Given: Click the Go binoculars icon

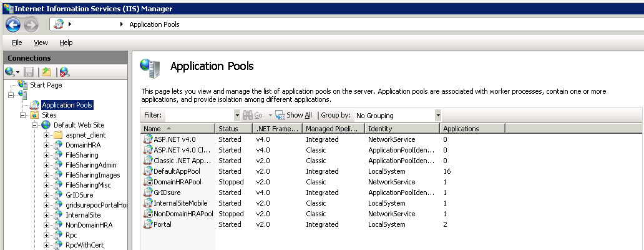Looking at the screenshot, I should (248, 115).
